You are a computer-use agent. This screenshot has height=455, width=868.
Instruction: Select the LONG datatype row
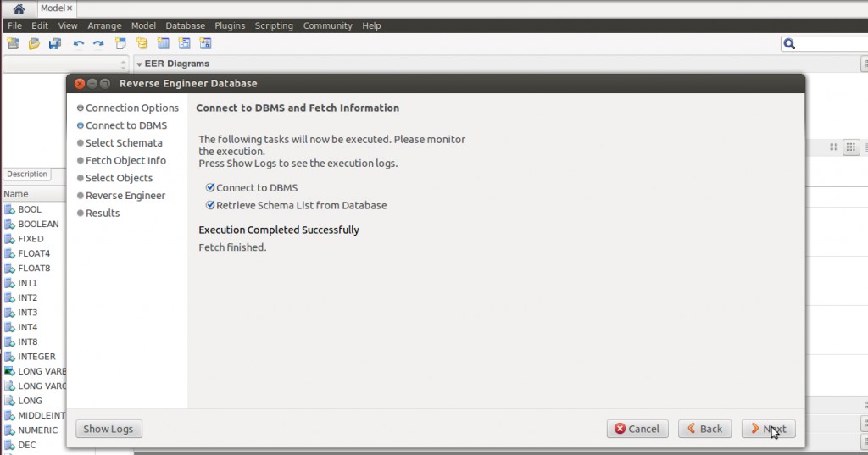click(x=34, y=401)
